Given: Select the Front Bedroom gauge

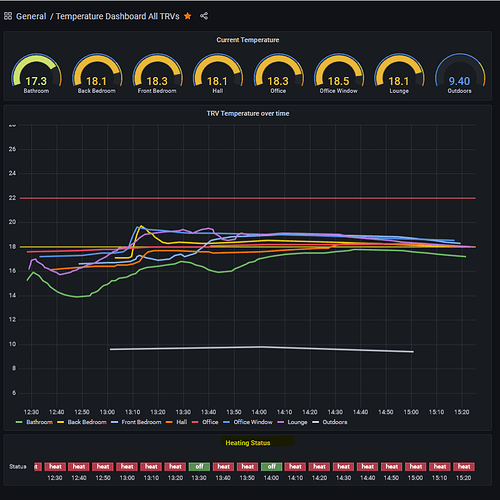Looking at the screenshot, I should coord(157,74).
